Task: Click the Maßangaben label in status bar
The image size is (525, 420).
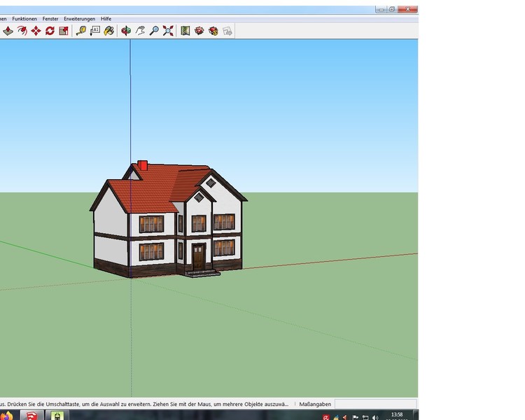Action: 315,404
